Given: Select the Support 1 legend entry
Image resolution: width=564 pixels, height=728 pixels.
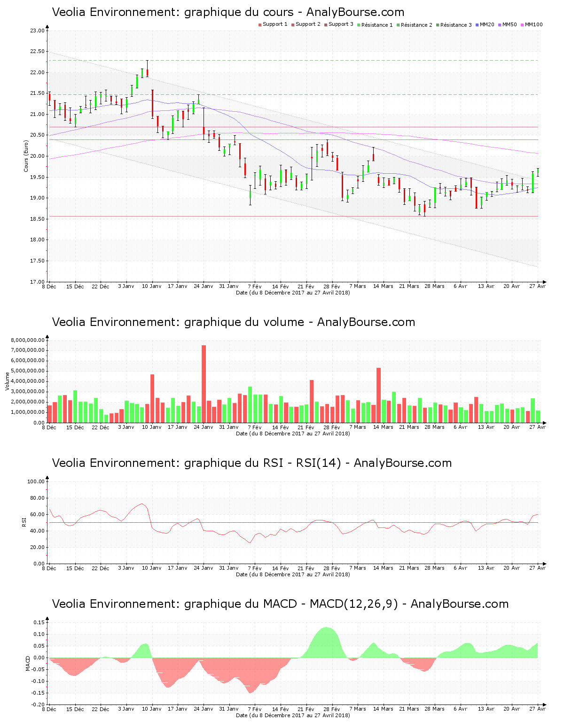Looking at the screenshot, I should click(x=273, y=24).
